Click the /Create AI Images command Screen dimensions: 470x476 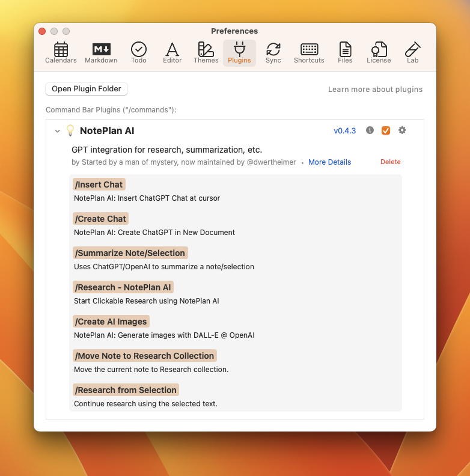tap(111, 322)
